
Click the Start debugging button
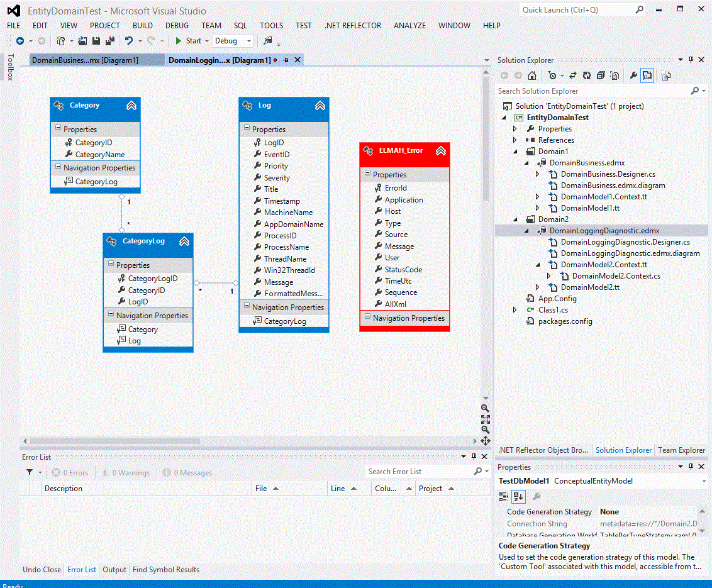188,41
